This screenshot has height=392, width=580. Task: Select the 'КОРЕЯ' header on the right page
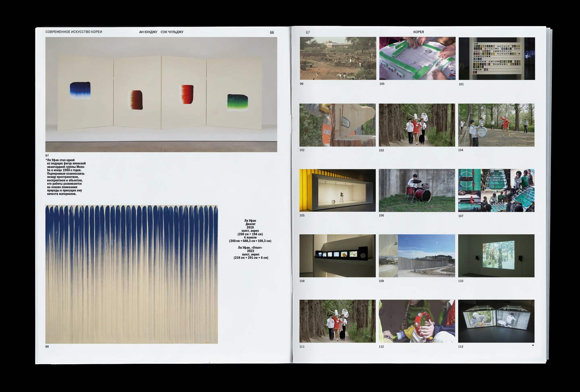pyautogui.click(x=418, y=32)
